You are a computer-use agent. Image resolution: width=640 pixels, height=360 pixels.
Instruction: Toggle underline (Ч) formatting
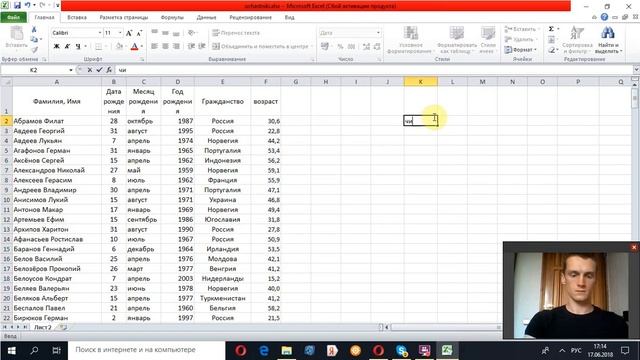pyautogui.click(x=78, y=46)
